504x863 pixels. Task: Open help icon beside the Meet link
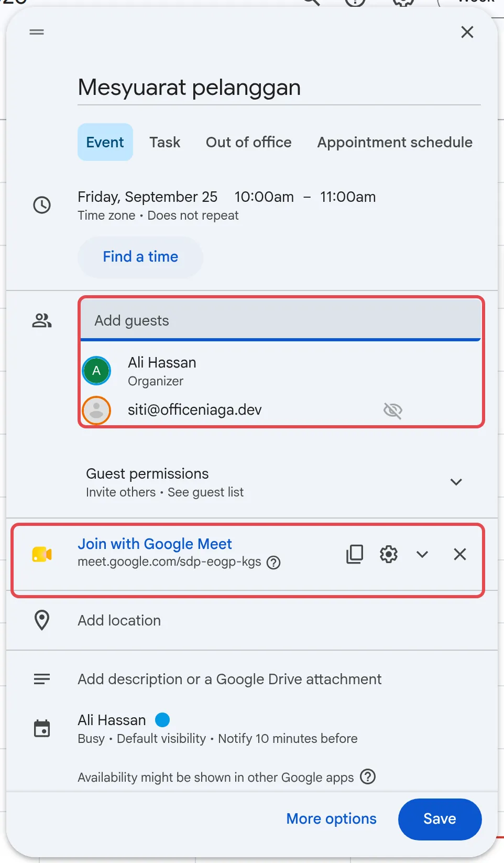[273, 563]
